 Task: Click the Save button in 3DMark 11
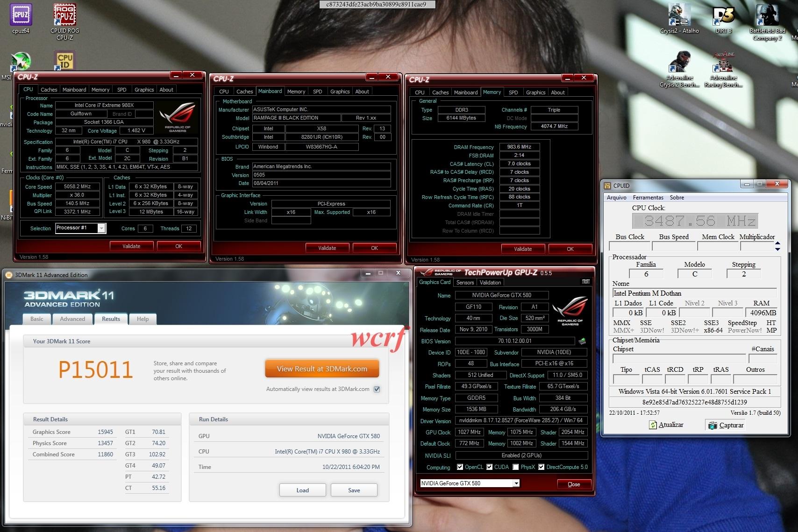pyautogui.click(x=354, y=490)
